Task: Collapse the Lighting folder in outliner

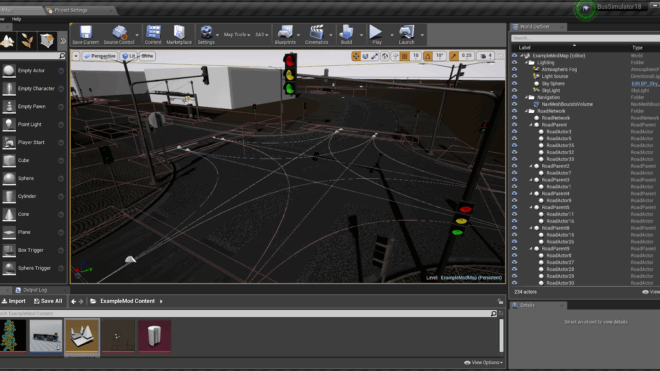Action: pos(527,62)
